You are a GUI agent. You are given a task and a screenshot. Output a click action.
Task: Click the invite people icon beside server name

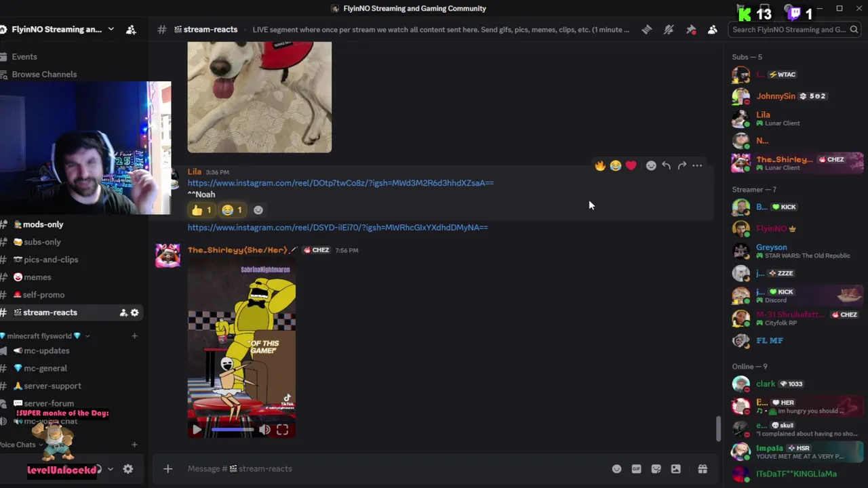131,30
